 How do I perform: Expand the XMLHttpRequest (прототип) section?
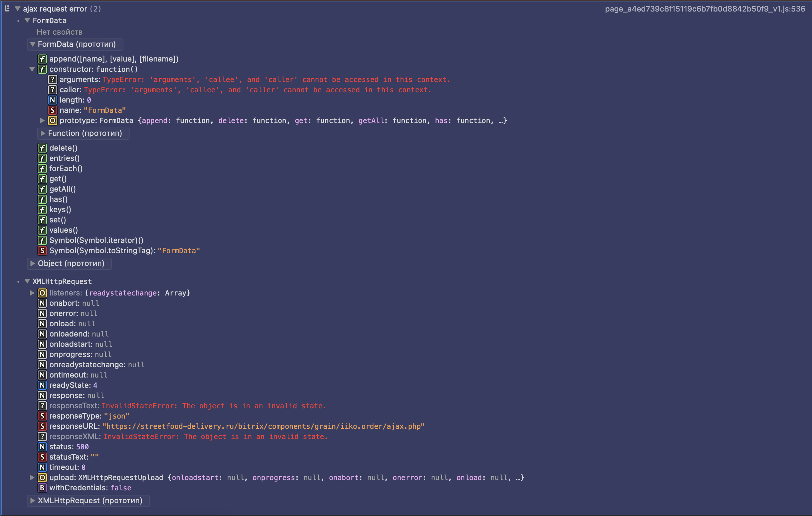click(x=33, y=501)
